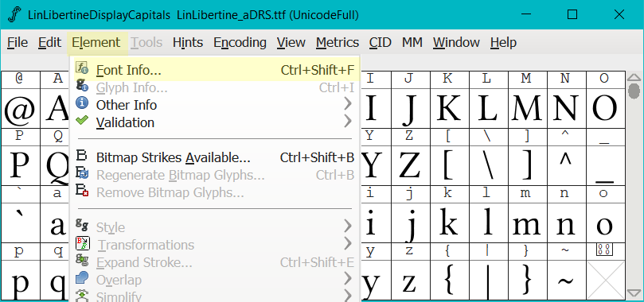Select the empty crossed-out glyph cell

point(606,280)
